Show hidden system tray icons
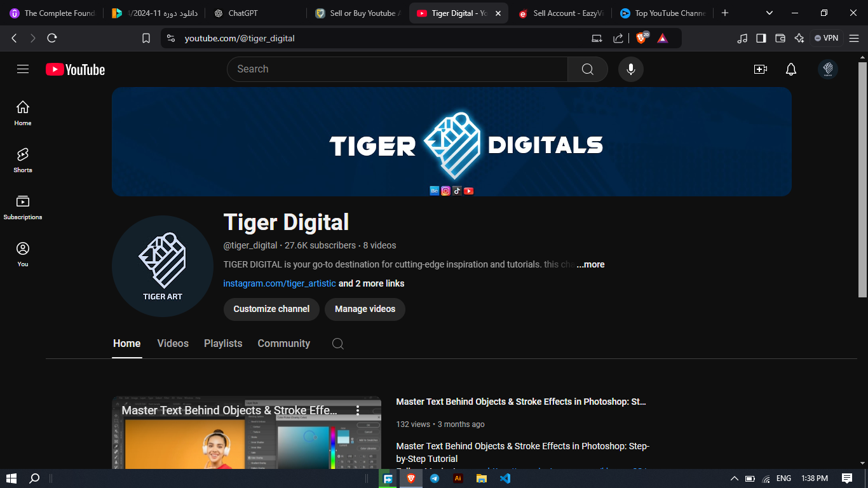This screenshot has height=488, width=868. 735,478
